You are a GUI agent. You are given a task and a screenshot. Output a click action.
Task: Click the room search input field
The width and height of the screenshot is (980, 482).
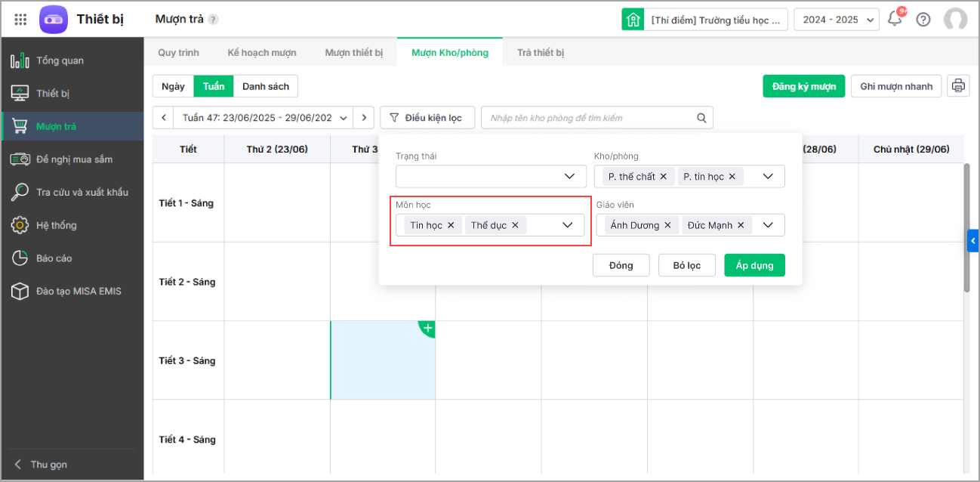pyautogui.click(x=592, y=118)
